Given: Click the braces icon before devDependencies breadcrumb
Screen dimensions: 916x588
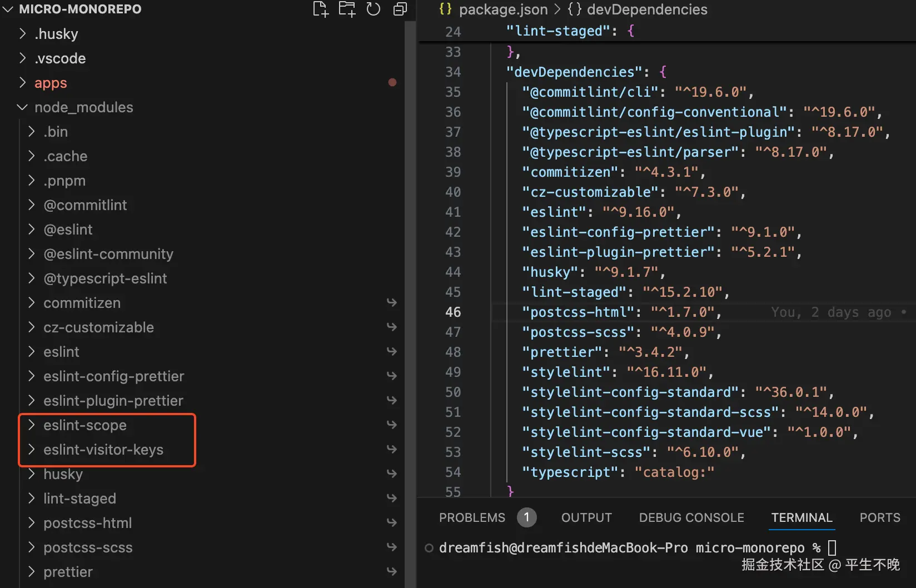Looking at the screenshot, I should coord(574,9).
